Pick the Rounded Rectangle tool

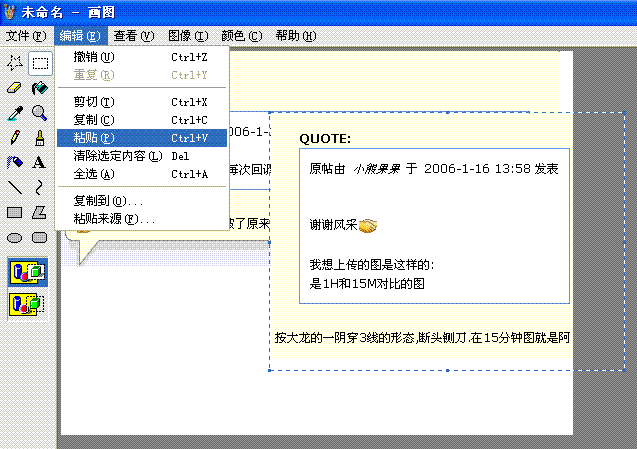[40, 237]
